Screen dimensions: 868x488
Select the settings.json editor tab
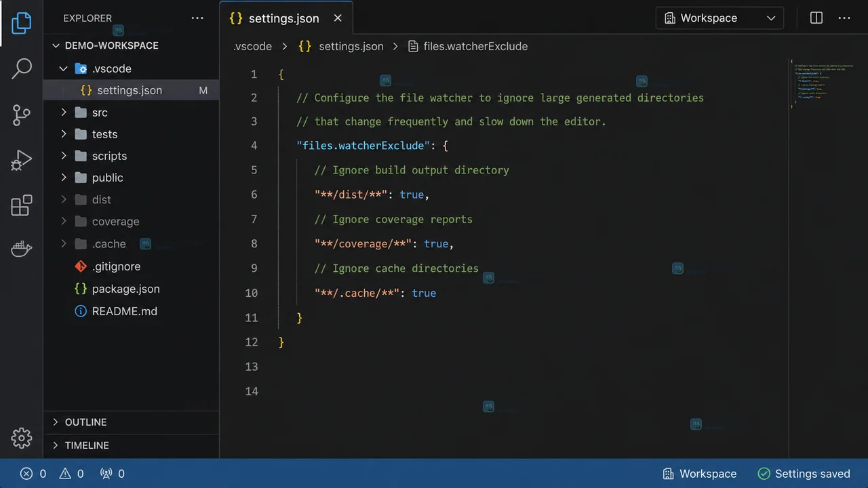click(x=286, y=18)
